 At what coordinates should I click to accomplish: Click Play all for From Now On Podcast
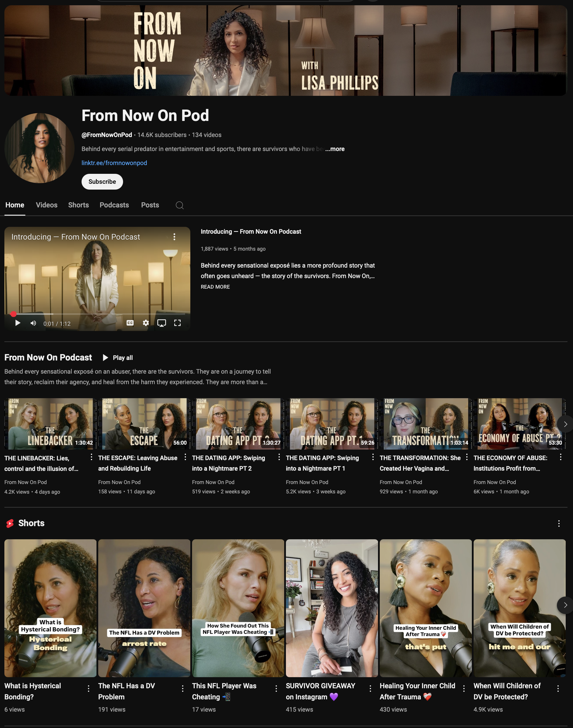point(118,358)
